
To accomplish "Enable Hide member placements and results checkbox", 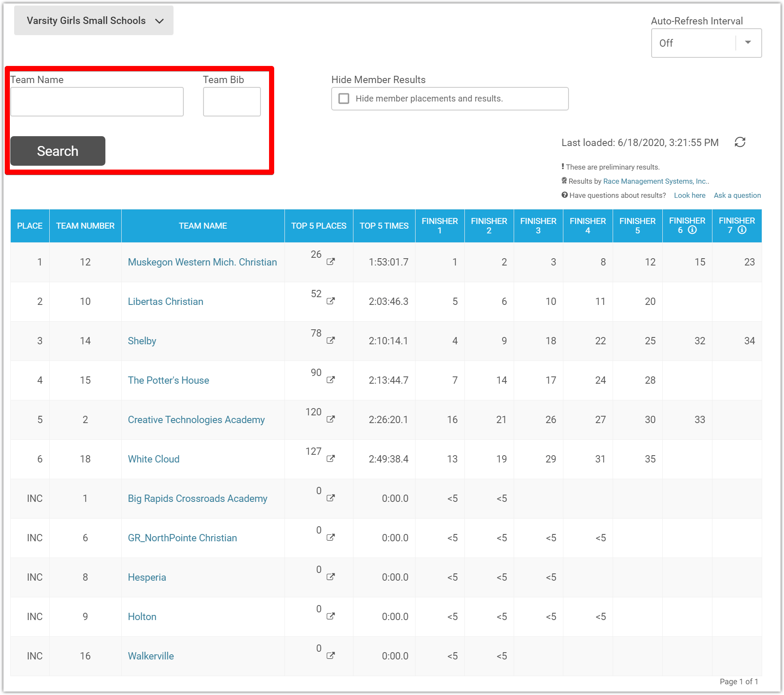I will point(344,98).
